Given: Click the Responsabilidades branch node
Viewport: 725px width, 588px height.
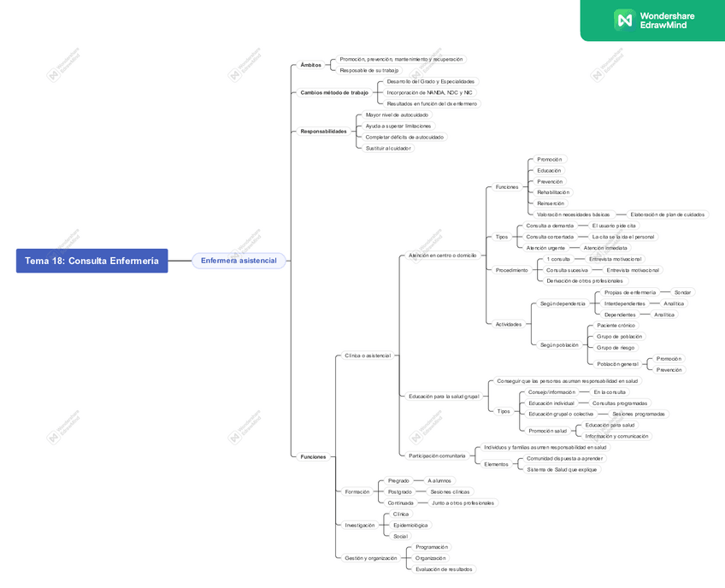Looking at the screenshot, I should (323, 132).
